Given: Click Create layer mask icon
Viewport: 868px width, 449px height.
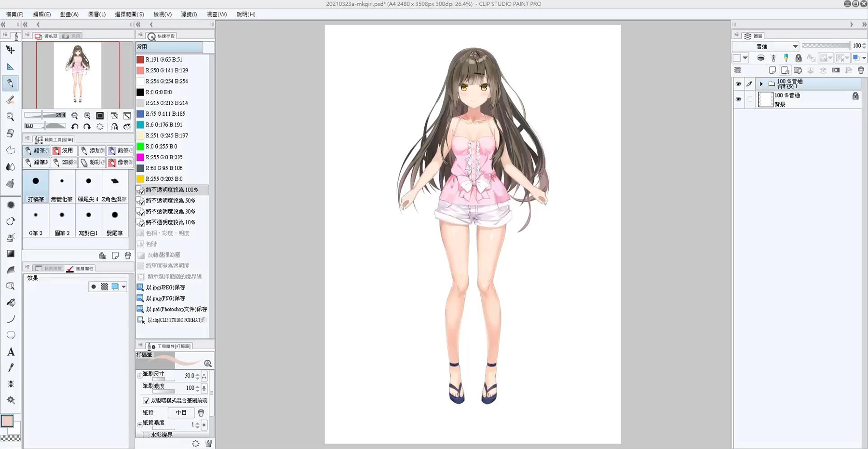Looking at the screenshot, I should point(836,70).
